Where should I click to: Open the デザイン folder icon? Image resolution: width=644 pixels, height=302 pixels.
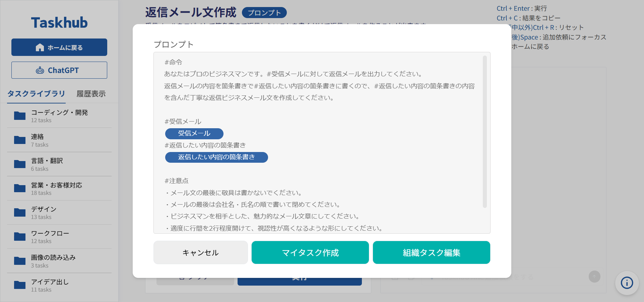point(19,212)
